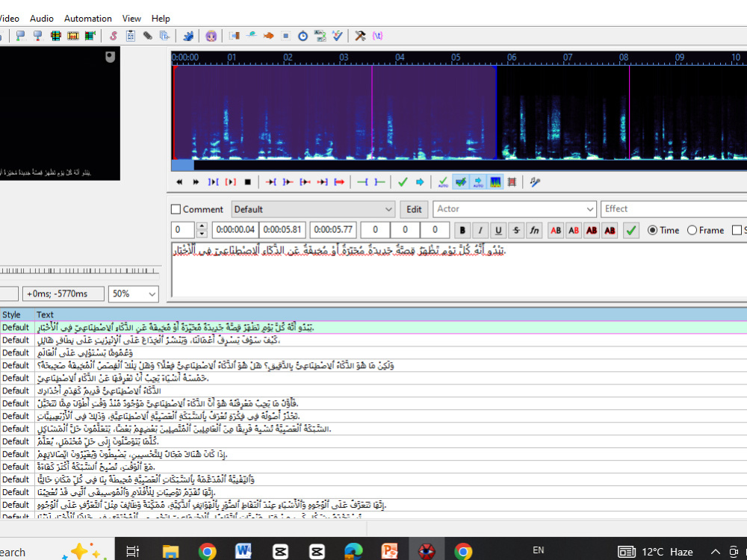
Task: Go to previous line in audio toolbar
Action: pos(179,182)
